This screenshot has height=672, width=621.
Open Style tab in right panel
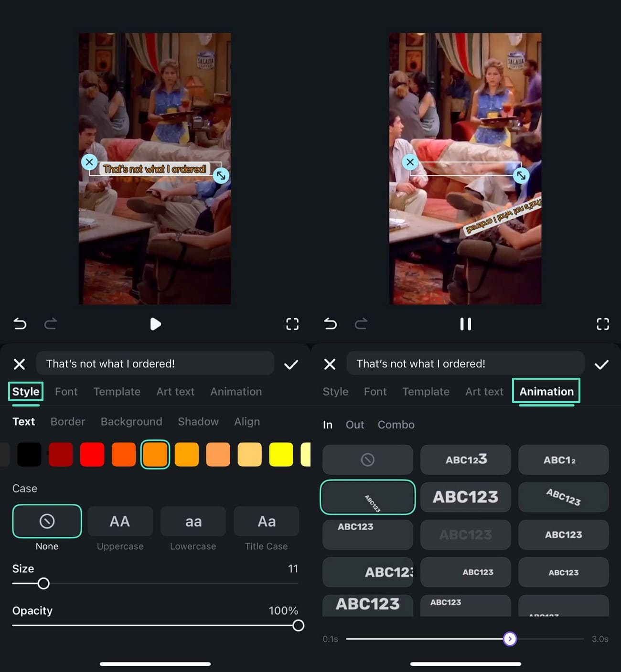click(x=335, y=392)
